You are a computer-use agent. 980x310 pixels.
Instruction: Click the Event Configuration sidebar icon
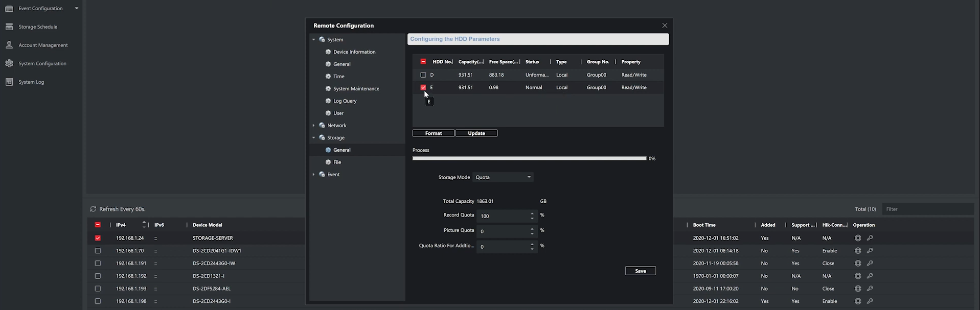click(9, 8)
